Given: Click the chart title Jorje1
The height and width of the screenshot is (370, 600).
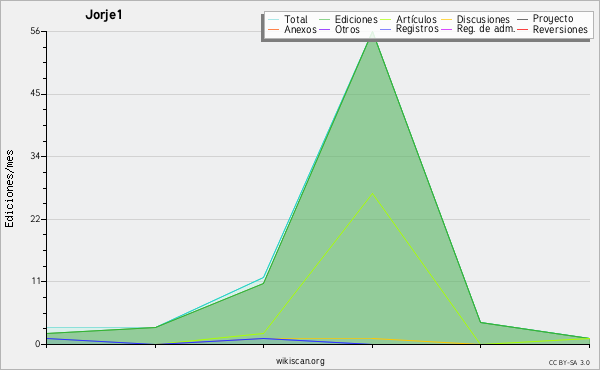Looking at the screenshot, I should [x=104, y=15].
